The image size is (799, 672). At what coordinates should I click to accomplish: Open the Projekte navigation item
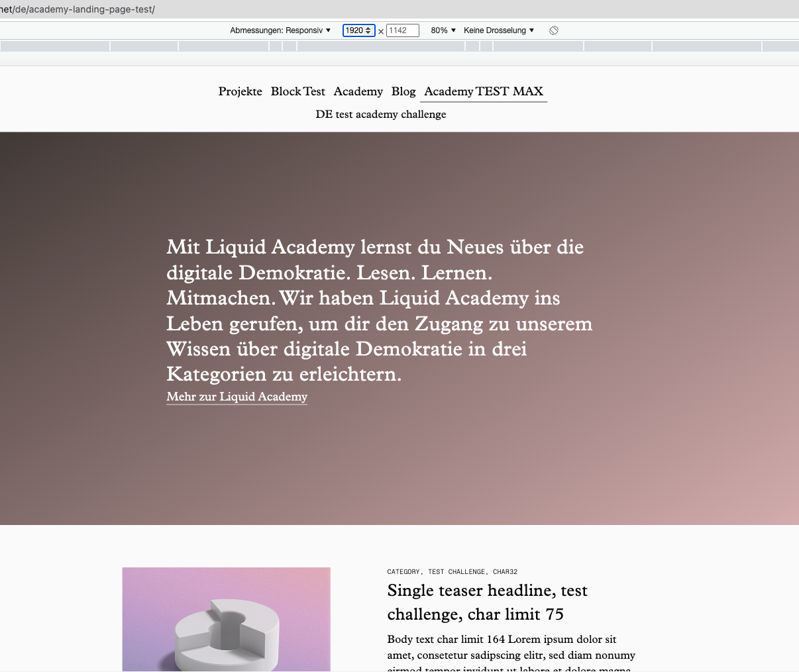click(240, 91)
